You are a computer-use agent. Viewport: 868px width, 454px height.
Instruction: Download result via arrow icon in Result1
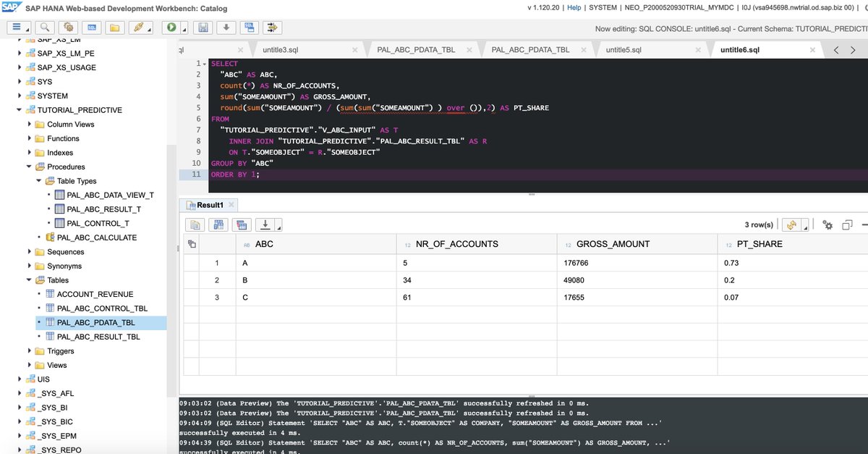(x=265, y=224)
